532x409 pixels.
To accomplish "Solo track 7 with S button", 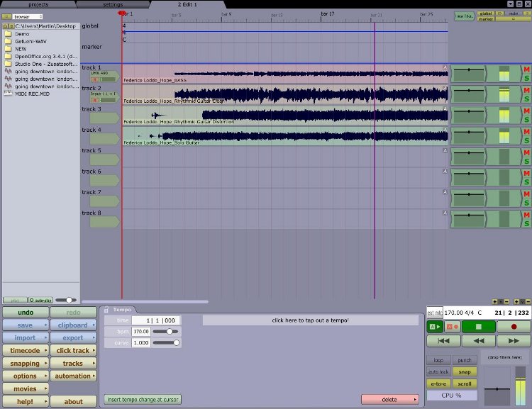I will click(x=526, y=203).
